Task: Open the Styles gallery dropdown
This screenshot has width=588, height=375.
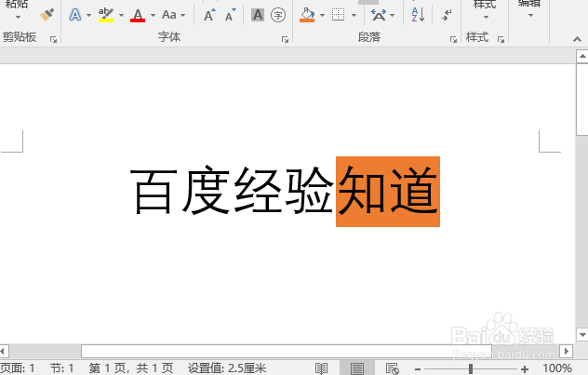Action: [486, 18]
